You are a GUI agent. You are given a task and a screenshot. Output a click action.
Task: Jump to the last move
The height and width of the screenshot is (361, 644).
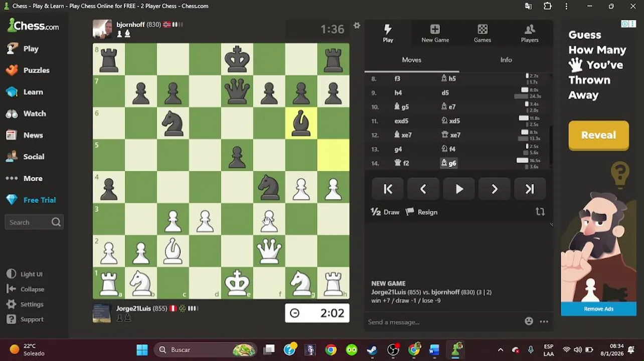tap(530, 189)
